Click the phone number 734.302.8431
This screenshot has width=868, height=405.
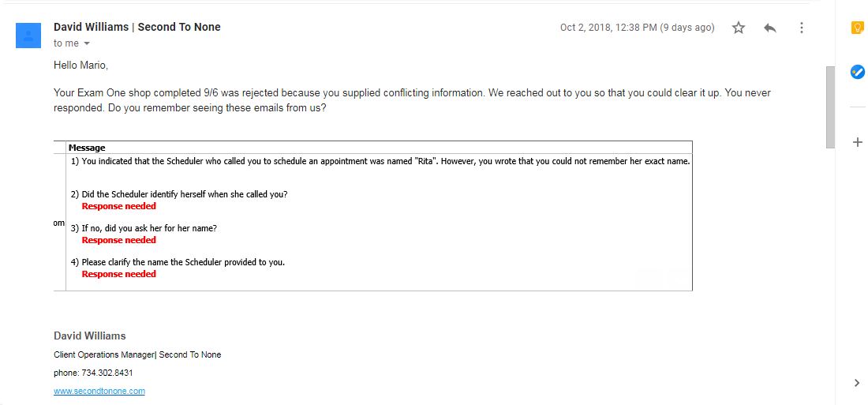[x=107, y=373]
